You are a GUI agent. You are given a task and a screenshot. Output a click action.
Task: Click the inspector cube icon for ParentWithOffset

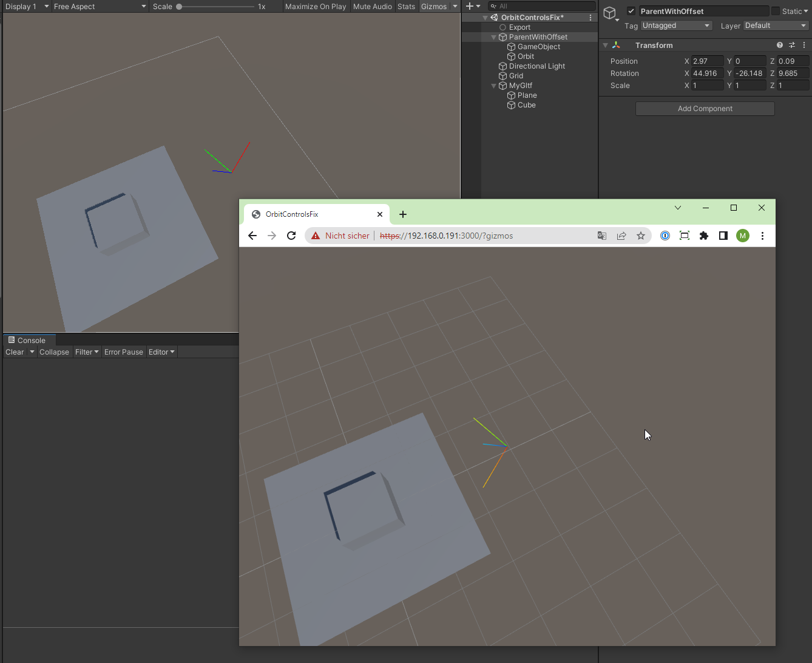coord(610,12)
